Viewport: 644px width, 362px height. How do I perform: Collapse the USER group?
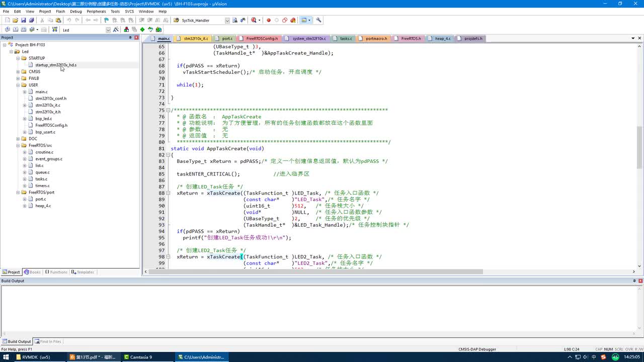[18, 85]
